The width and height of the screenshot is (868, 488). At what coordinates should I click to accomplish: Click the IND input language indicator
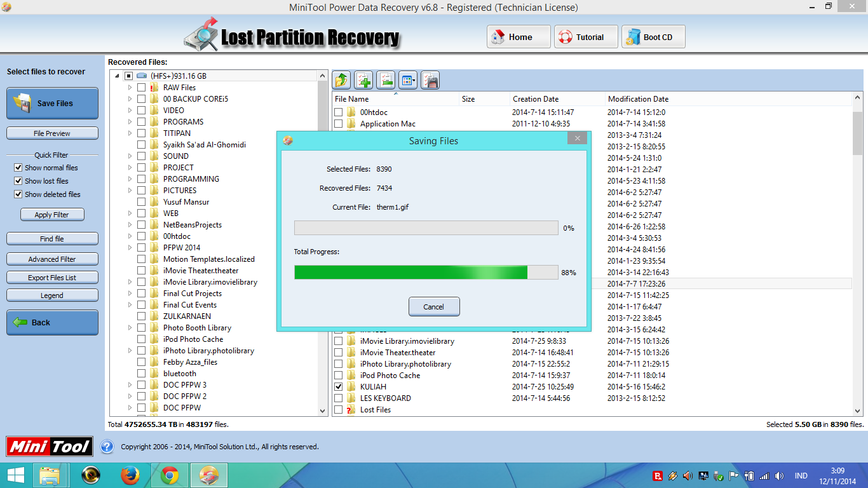801,476
